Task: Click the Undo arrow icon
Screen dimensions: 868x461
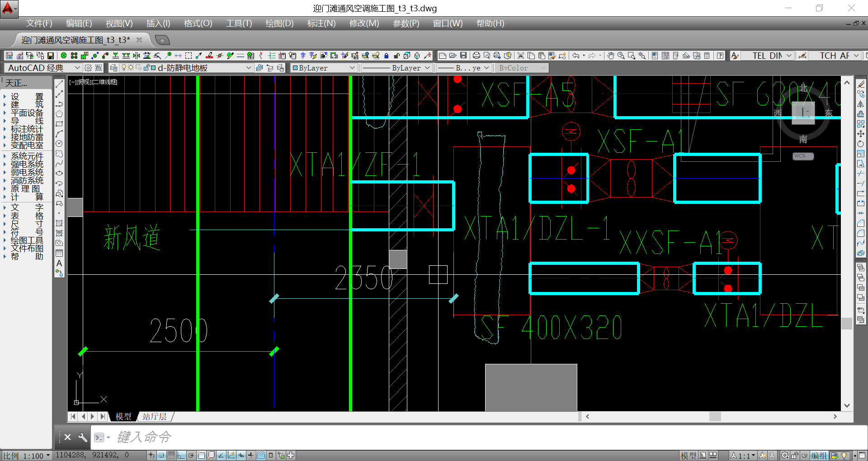Action: click(576, 56)
